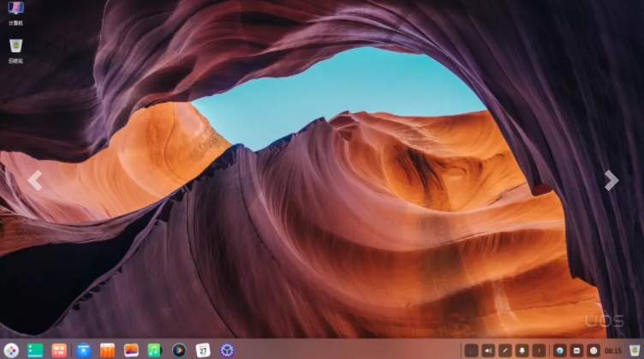
Task: Click the round power icon in tray
Action: pos(593,350)
